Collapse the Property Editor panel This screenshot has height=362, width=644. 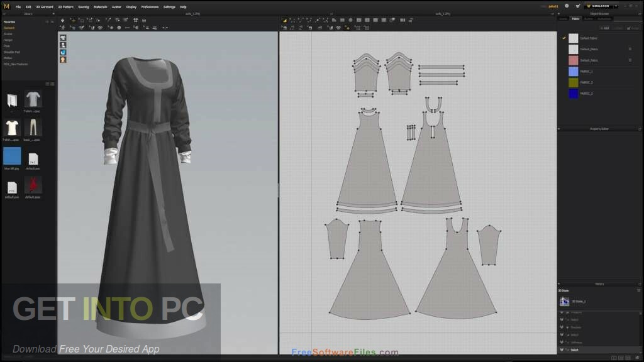pos(559,129)
